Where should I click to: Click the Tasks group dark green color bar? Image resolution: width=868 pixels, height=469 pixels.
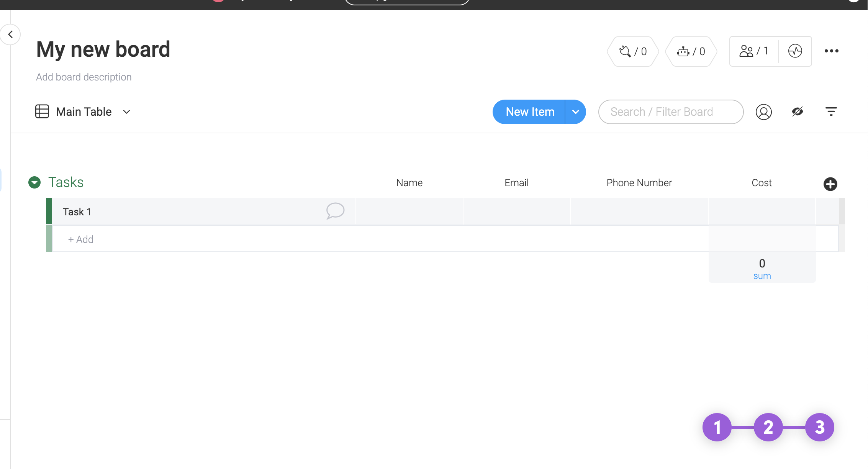tap(49, 211)
